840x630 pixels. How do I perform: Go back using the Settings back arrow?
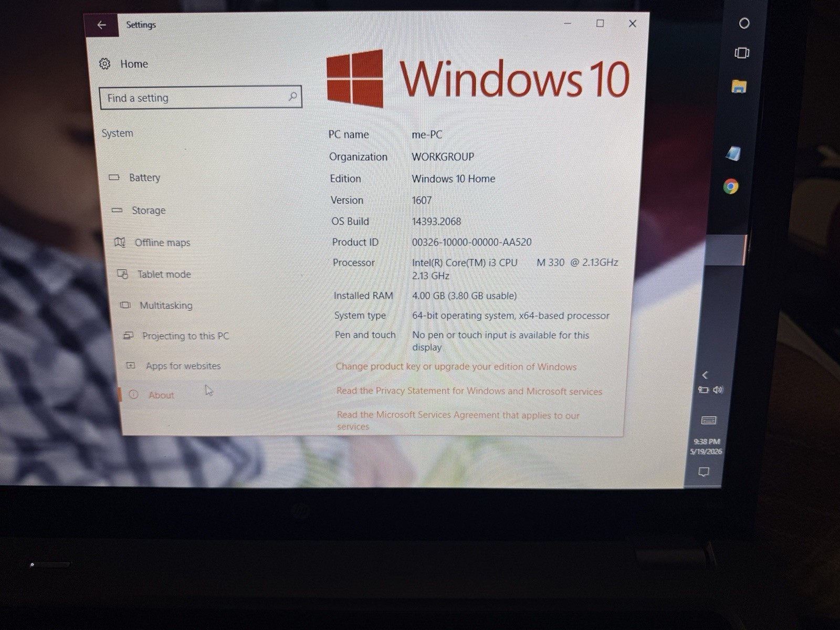pyautogui.click(x=101, y=25)
